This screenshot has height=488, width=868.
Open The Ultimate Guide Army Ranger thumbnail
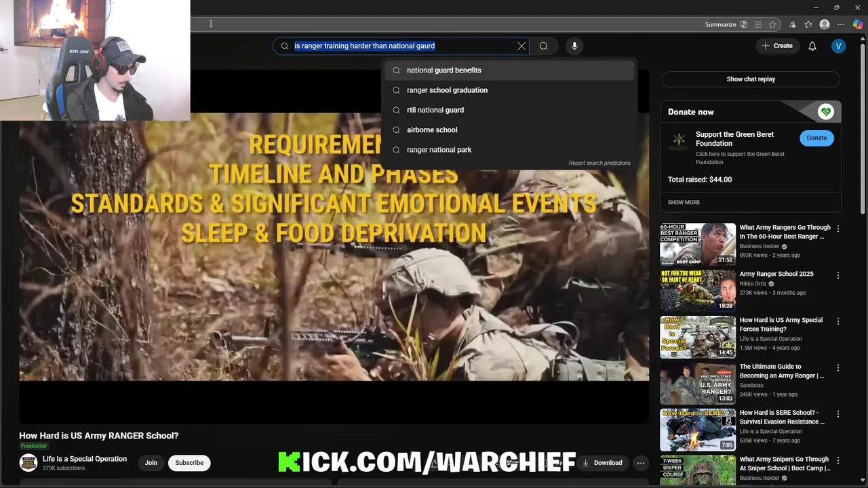click(698, 384)
